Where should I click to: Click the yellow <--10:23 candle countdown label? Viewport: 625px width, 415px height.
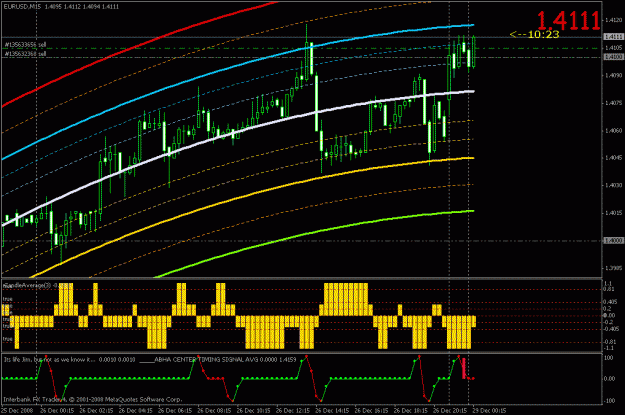coord(535,35)
